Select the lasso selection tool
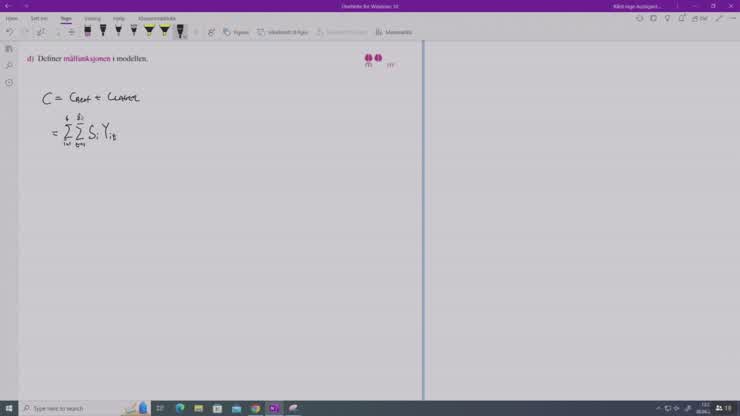The image size is (740, 416). pyautogui.click(x=41, y=32)
